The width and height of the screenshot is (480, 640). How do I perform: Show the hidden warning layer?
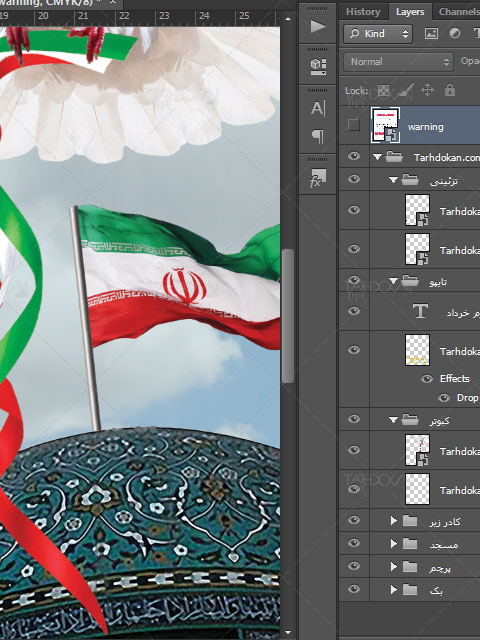pyautogui.click(x=354, y=125)
